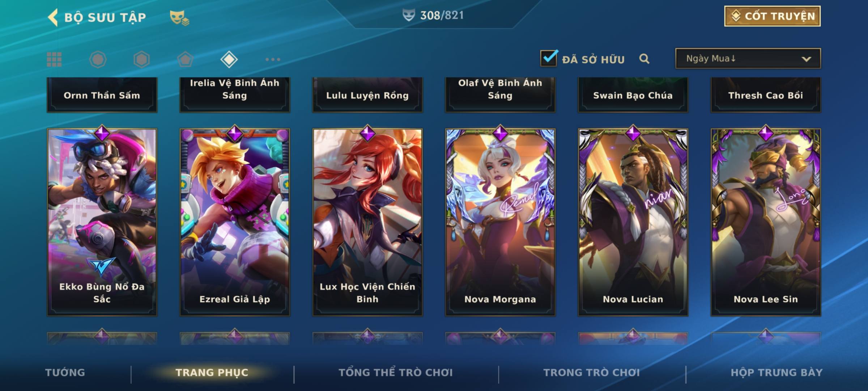Open more filters via the three dots

(273, 59)
